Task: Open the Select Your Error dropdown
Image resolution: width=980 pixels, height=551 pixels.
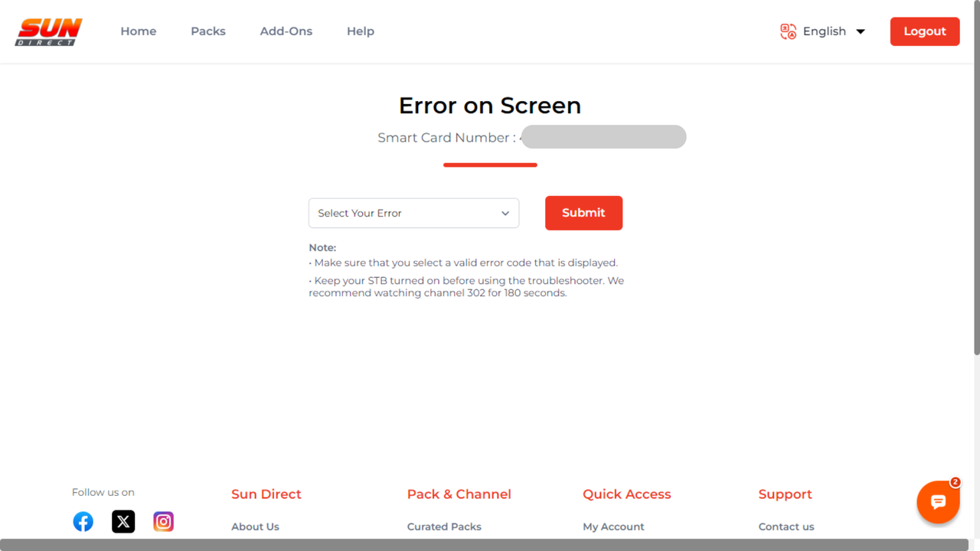Action: (x=413, y=213)
